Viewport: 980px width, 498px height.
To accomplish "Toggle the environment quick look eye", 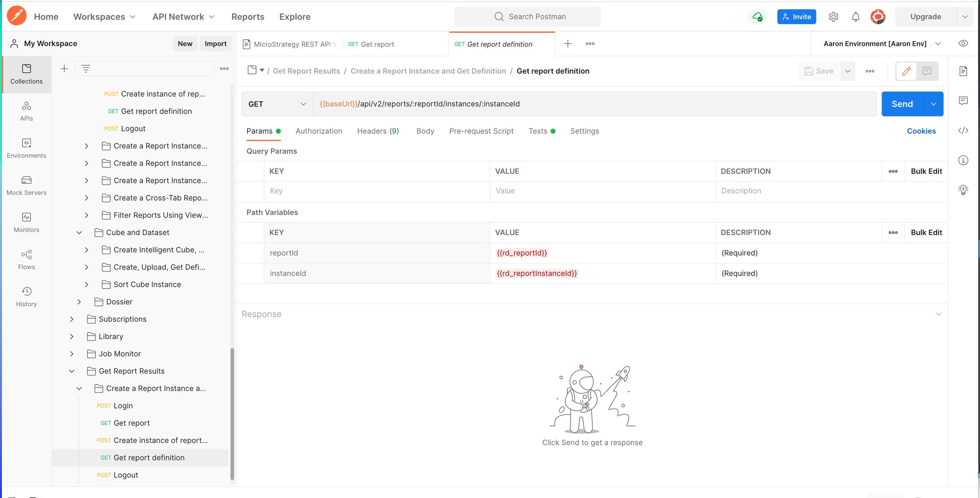I will tap(964, 43).
